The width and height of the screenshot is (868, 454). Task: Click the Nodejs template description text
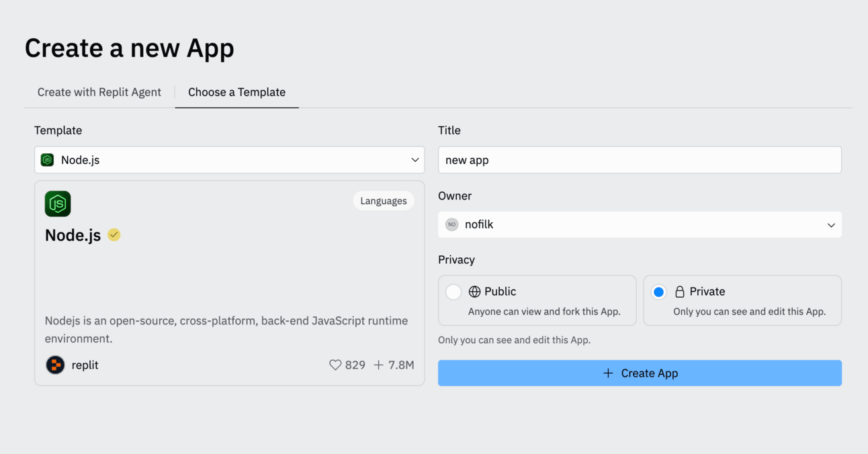click(x=226, y=330)
